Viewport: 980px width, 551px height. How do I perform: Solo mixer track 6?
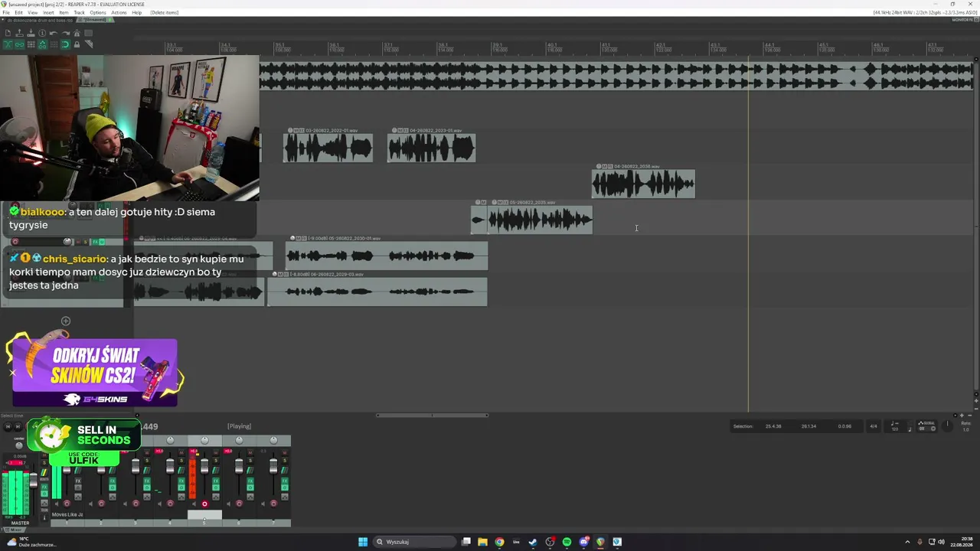point(250,460)
